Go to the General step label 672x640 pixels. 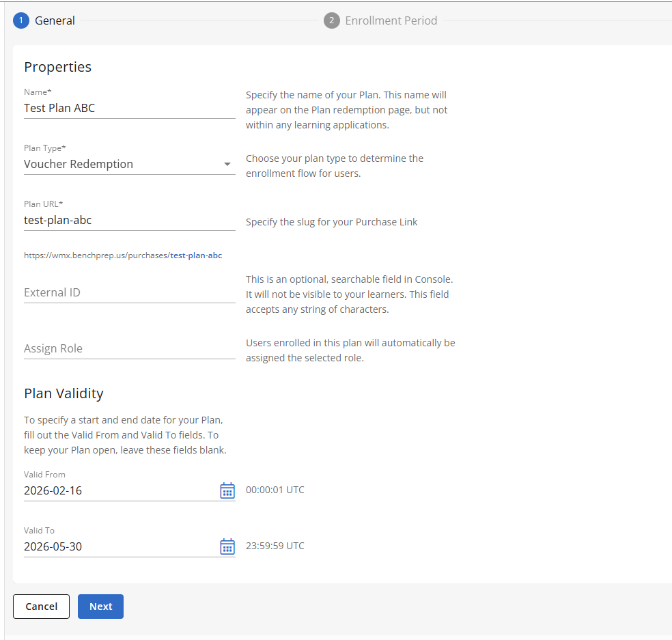pos(55,20)
